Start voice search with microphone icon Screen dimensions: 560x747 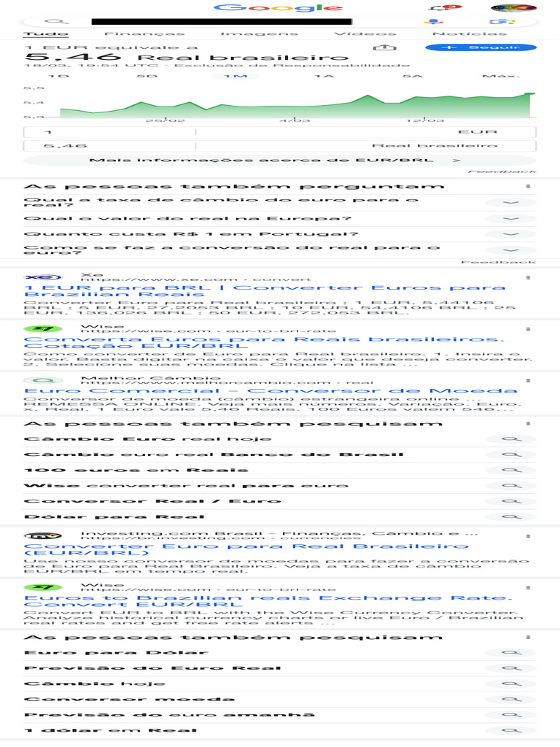[x=433, y=21]
